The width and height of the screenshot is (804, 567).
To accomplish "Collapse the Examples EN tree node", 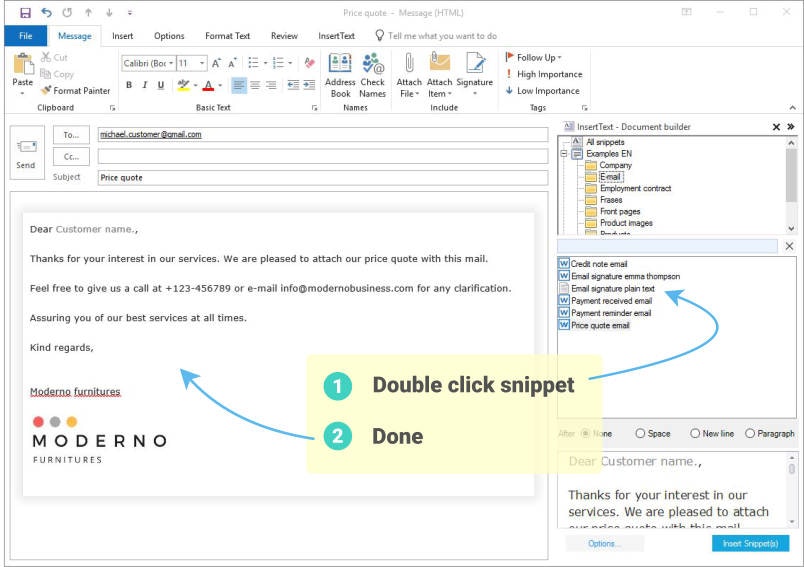I will pos(564,153).
